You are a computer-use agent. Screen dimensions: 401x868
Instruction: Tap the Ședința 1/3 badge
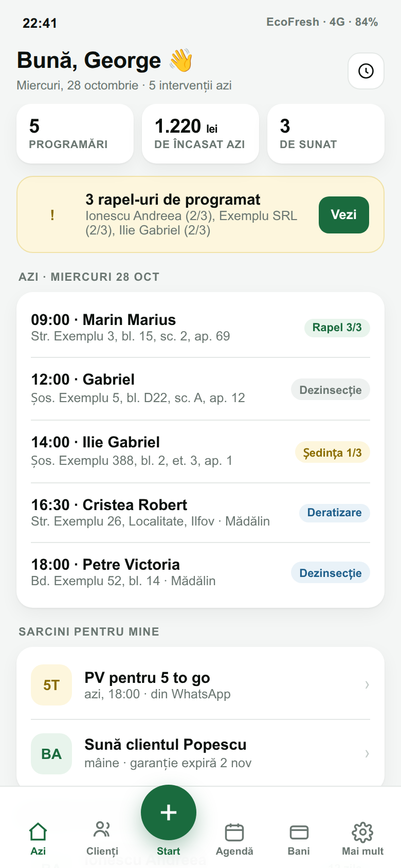tap(332, 453)
